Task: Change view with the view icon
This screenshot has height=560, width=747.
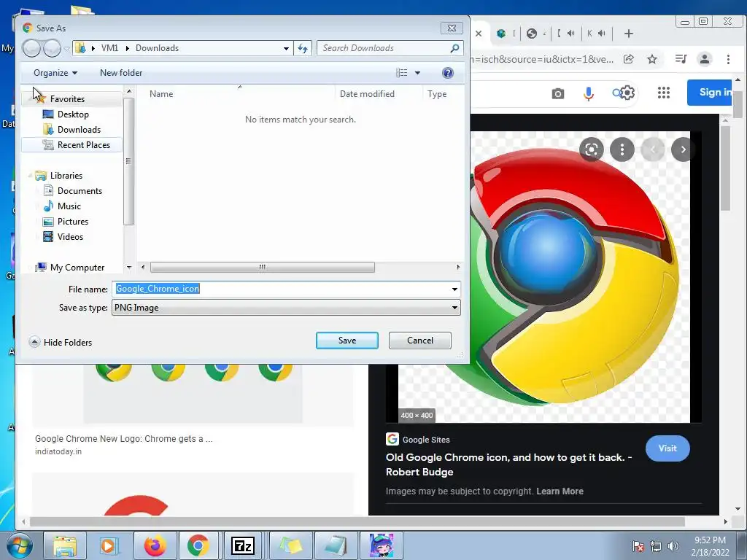Action: pos(402,73)
